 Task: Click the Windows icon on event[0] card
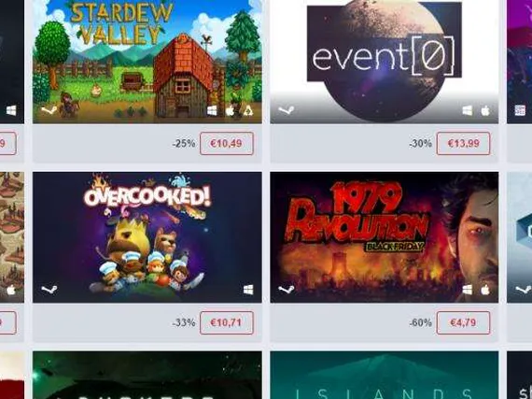click(468, 110)
